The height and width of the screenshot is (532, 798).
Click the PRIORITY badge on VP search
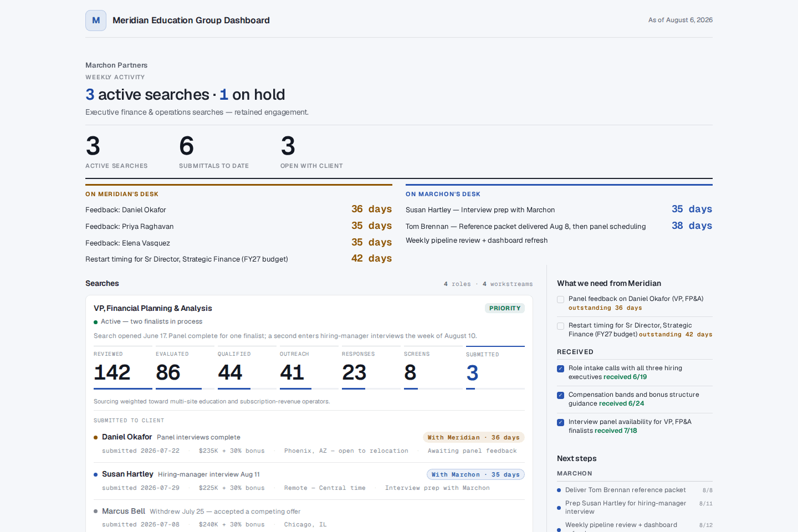click(505, 308)
